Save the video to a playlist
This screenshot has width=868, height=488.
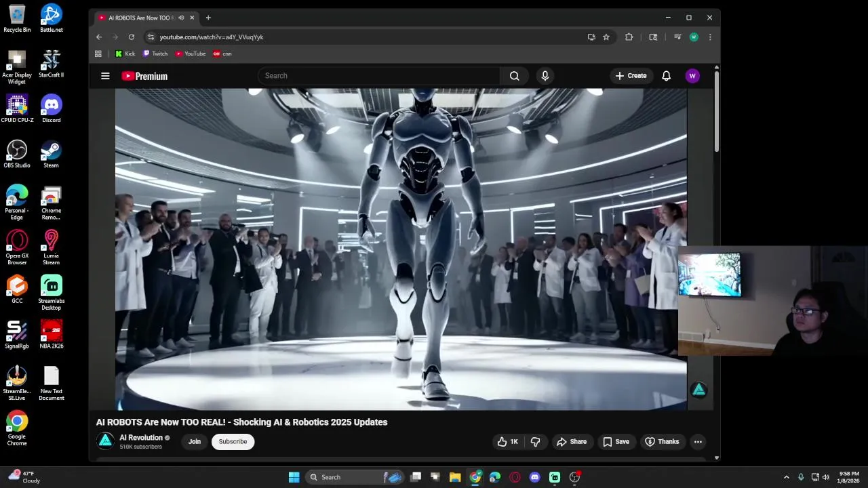tap(616, 442)
